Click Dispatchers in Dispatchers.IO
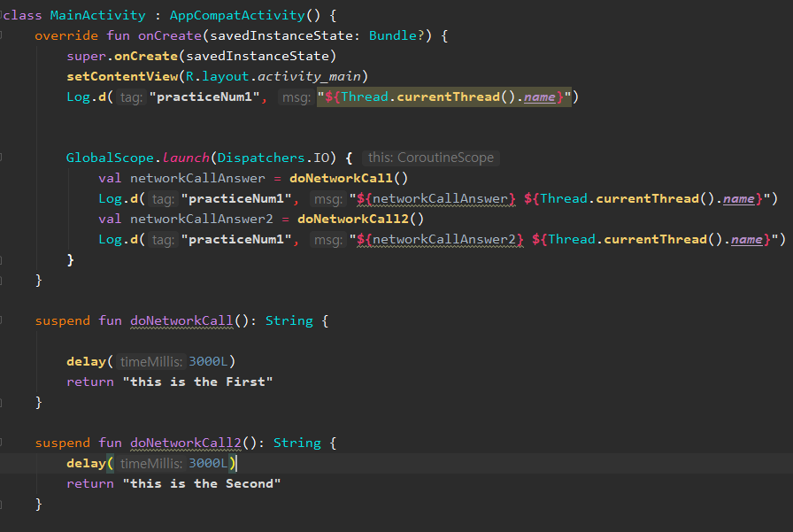The image size is (793, 532). tap(261, 158)
